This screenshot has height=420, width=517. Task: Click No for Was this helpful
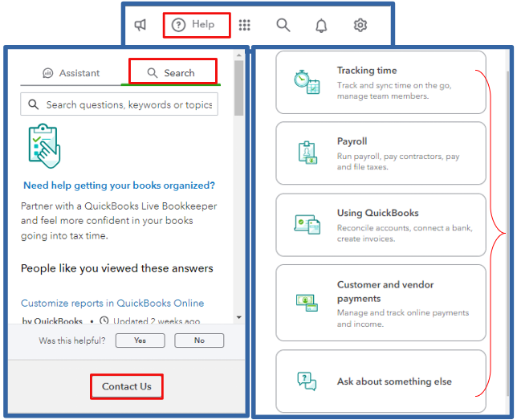point(199,340)
